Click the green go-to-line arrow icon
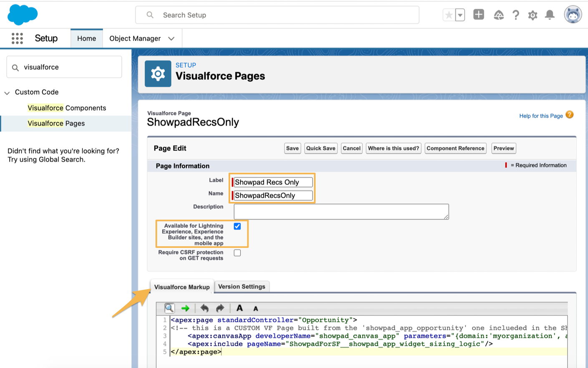This screenshot has width=588, height=368. (186, 308)
